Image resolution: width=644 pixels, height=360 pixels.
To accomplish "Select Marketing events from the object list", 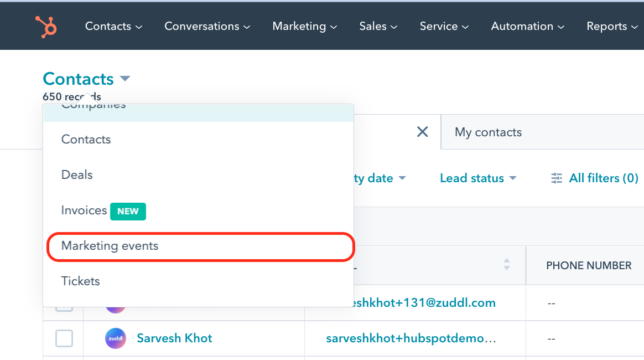I will pyautogui.click(x=110, y=246).
